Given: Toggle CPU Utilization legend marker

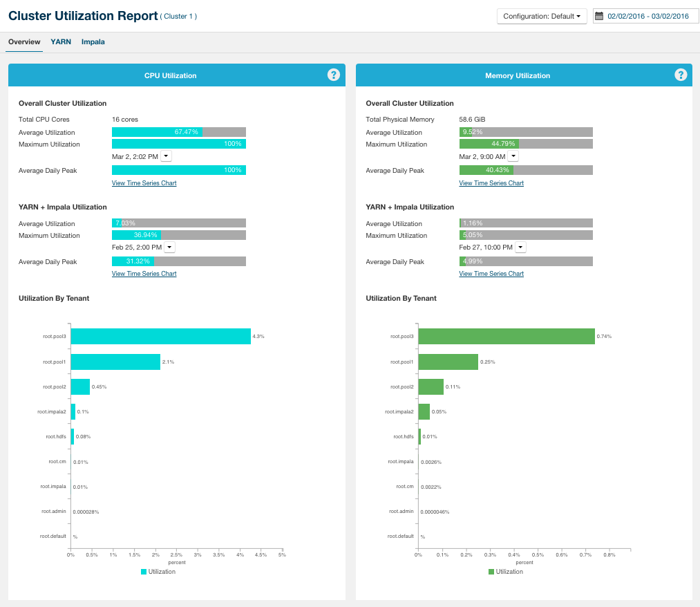Looking at the screenshot, I should pyautogui.click(x=144, y=572).
